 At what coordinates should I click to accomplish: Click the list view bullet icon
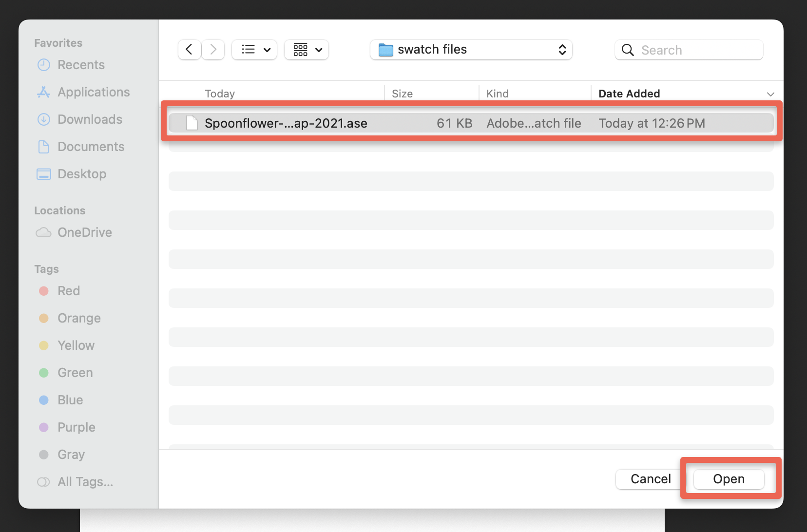tap(248, 49)
